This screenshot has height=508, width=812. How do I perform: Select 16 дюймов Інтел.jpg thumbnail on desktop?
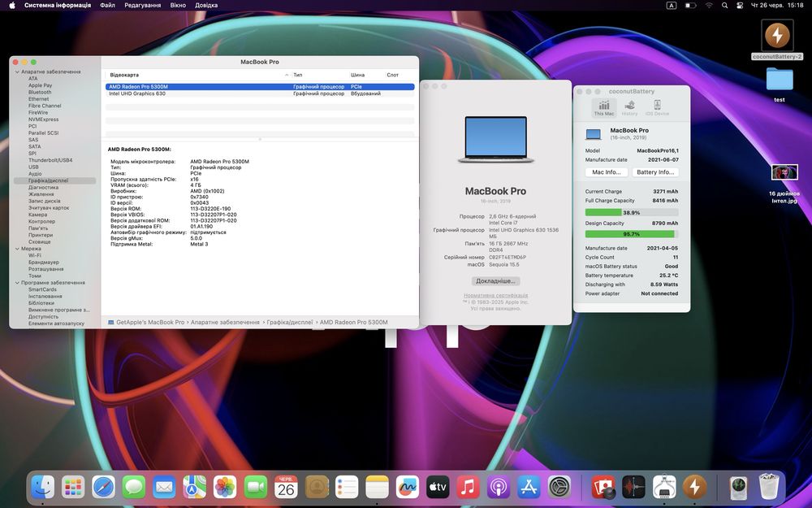tap(784, 172)
